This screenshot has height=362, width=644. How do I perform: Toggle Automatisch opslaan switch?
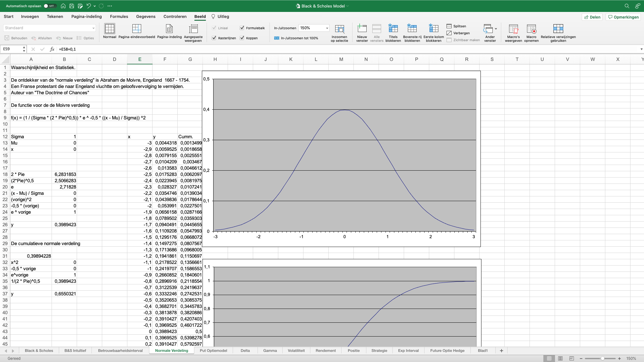[x=50, y=6]
